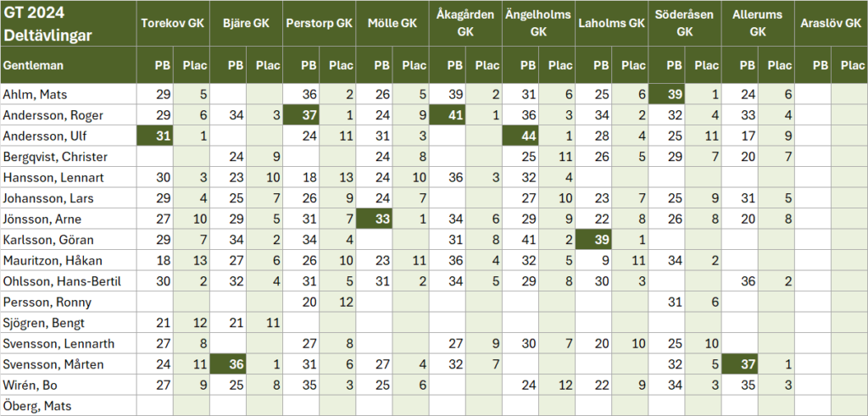868x416 pixels.
Task: Click the Söderåsen GK column header
Action: point(684,24)
